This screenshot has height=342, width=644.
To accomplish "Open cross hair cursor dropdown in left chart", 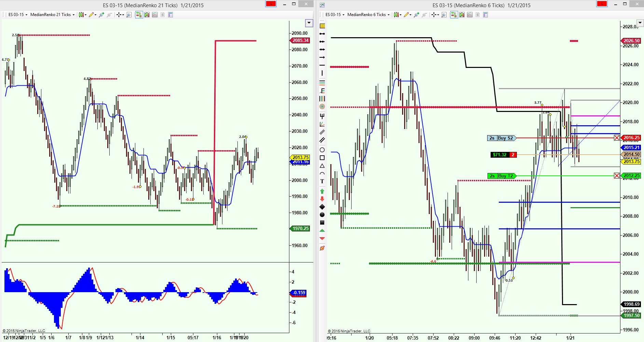I will point(120,15).
